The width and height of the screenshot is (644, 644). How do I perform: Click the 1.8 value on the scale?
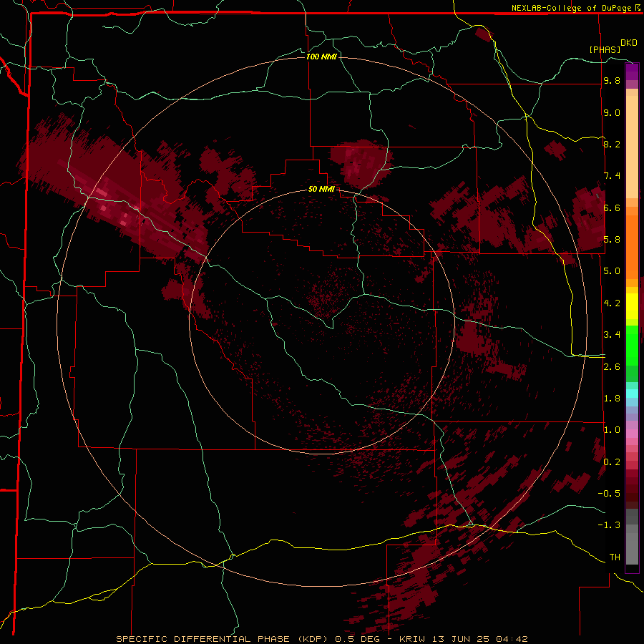pyautogui.click(x=612, y=399)
